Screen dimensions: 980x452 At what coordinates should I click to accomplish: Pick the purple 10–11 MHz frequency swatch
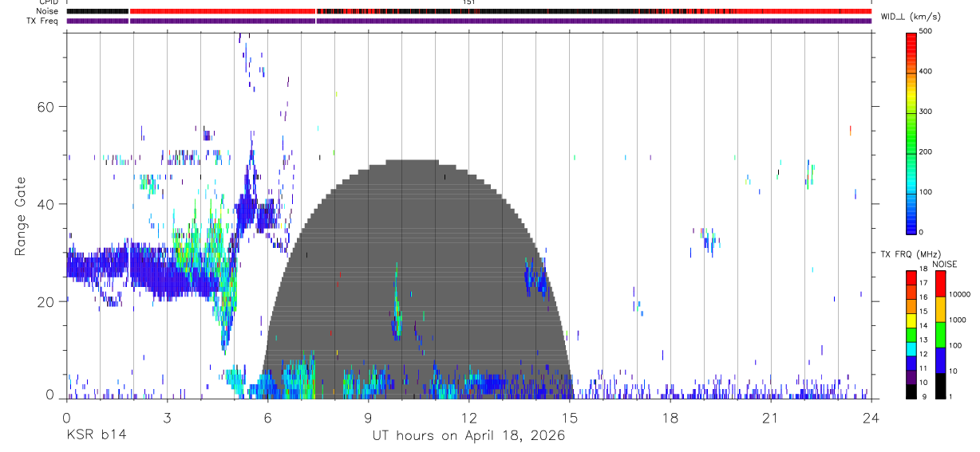point(911,376)
